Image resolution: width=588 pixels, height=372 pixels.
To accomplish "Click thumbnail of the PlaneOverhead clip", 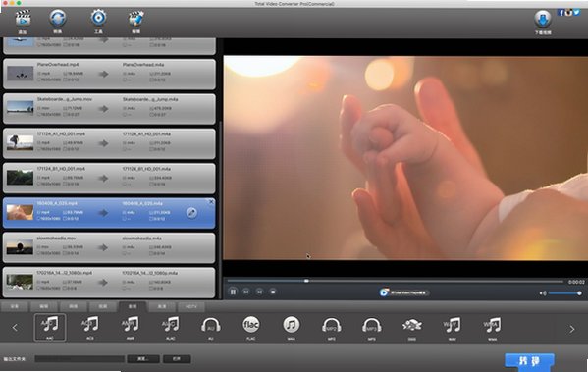I will (x=21, y=75).
